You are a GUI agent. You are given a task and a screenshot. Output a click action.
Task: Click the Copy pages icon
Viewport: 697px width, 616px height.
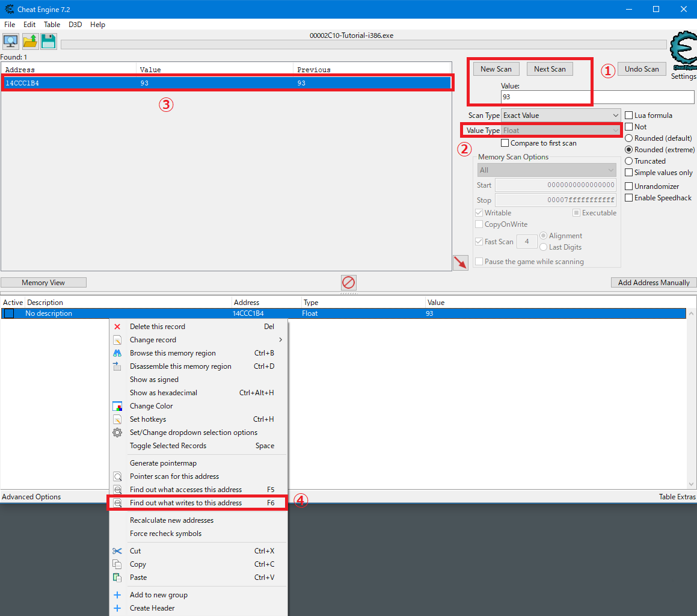coord(117,564)
